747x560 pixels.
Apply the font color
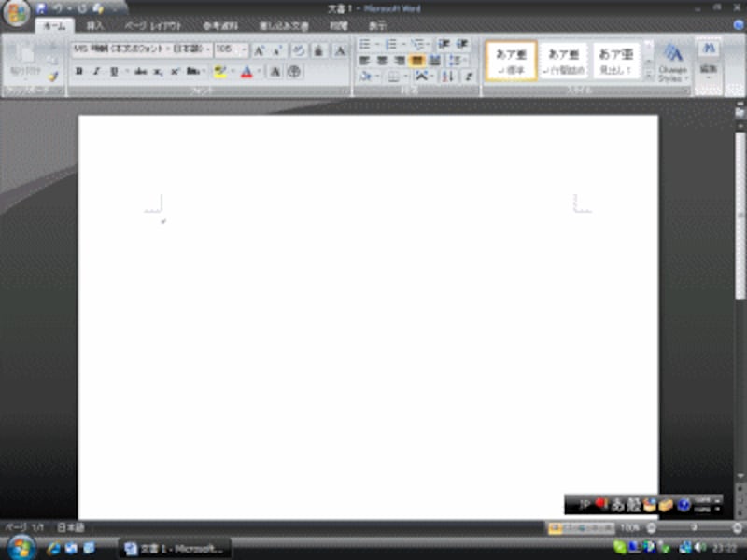tap(247, 69)
